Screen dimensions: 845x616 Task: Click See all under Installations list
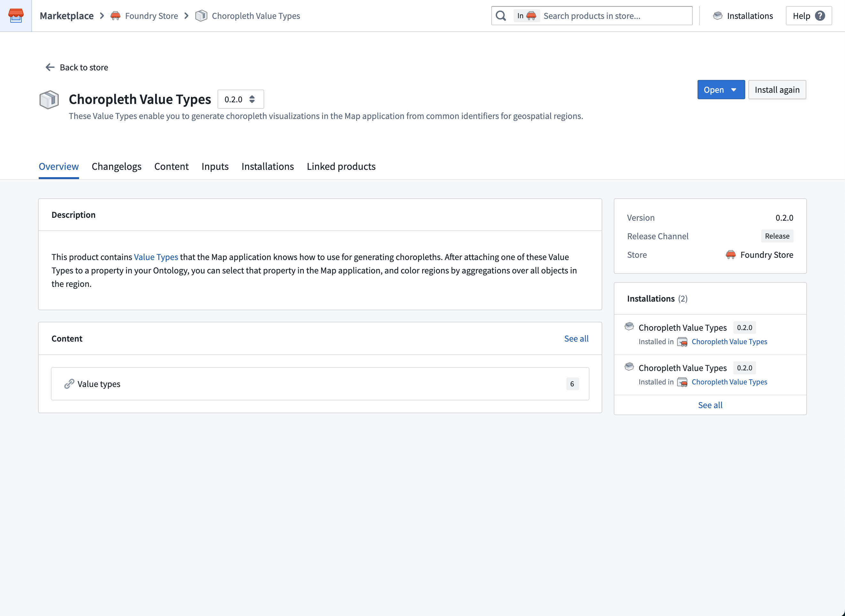[x=710, y=405]
